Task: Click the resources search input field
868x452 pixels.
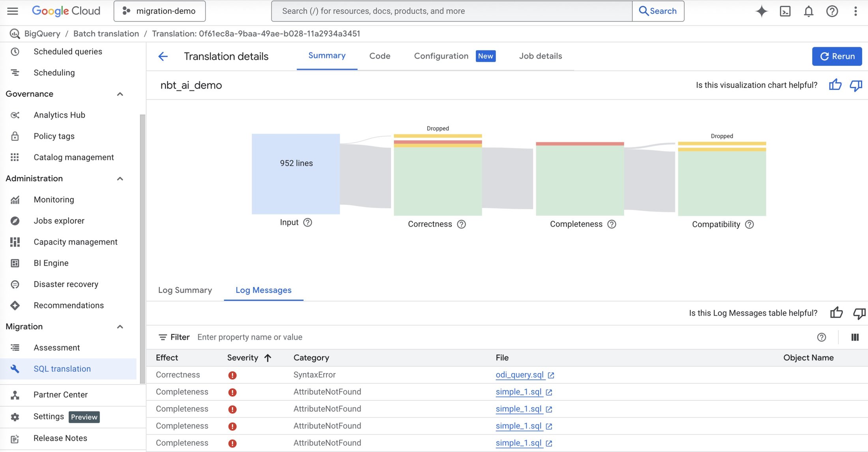Action: tap(452, 11)
